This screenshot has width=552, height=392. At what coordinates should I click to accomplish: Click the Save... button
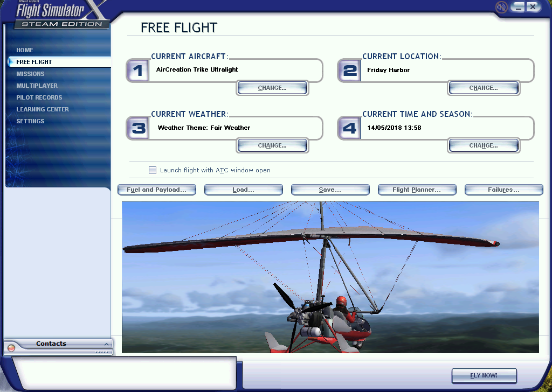click(330, 190)
